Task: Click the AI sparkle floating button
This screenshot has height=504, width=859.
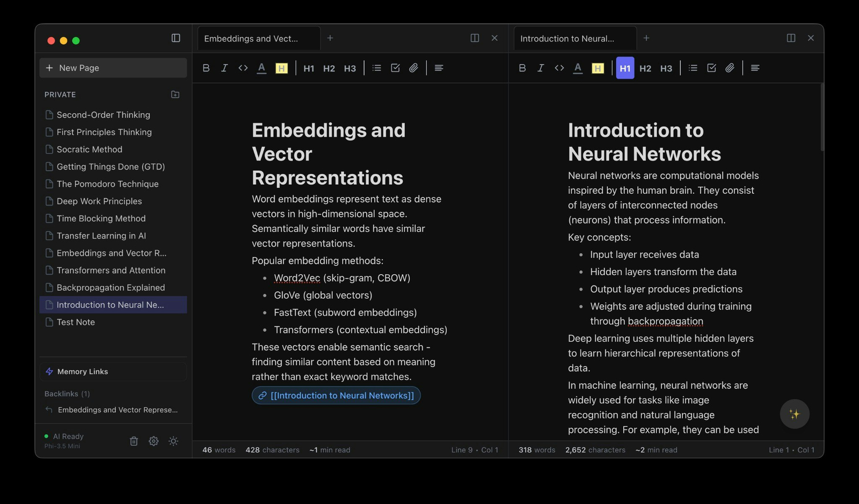Action: point(794,414)
